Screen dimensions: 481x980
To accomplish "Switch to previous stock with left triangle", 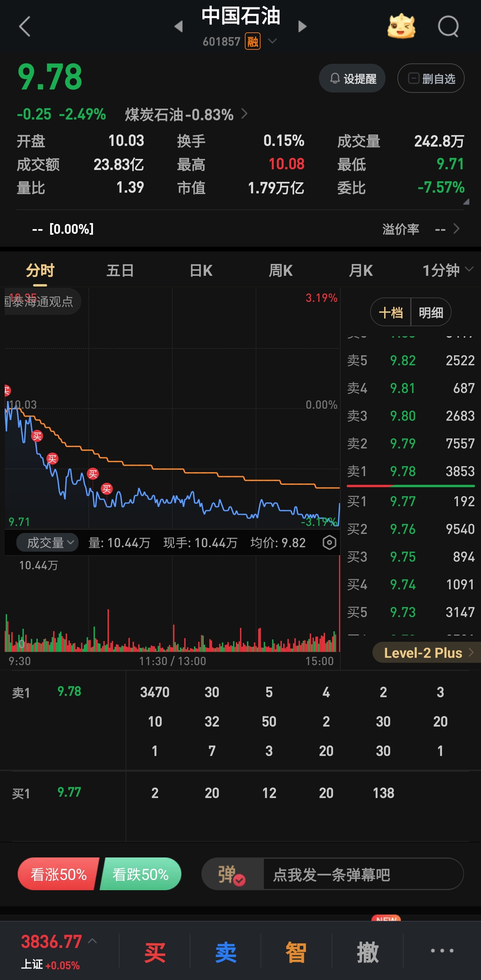I will [x=178, y=27].
